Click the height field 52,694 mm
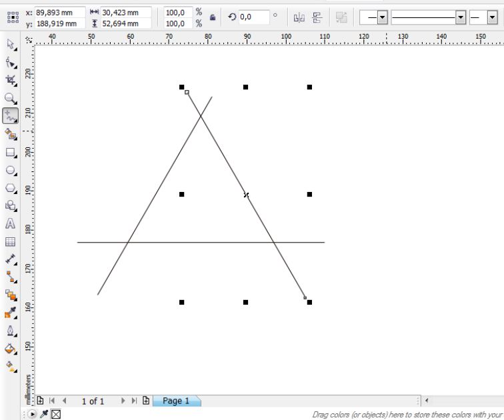Screen dimensions: 504x420 (x=126, y=23)
